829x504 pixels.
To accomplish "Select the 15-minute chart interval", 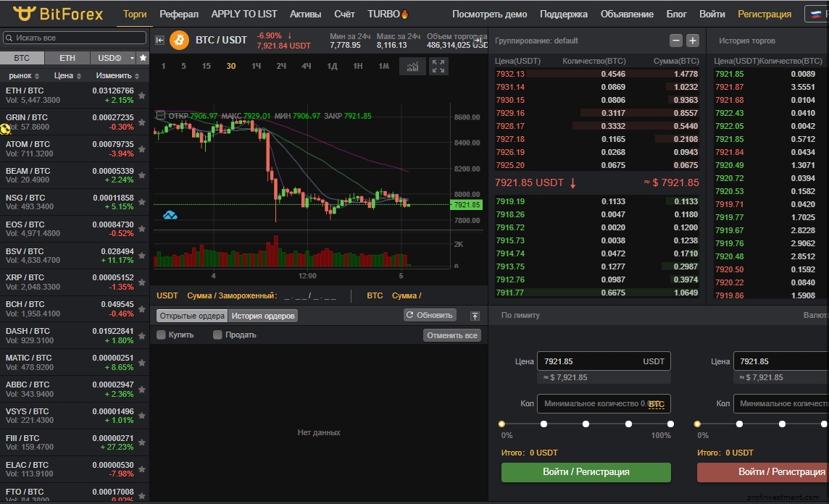I will [207, 66].
